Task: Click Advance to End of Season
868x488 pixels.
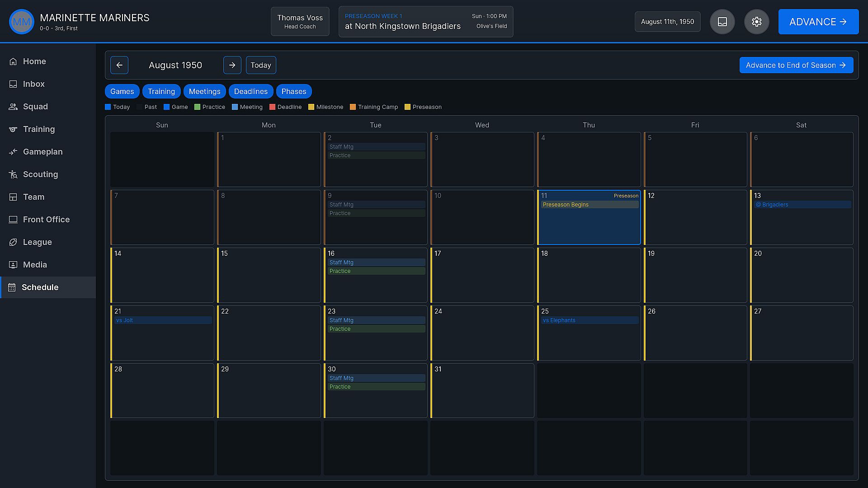Action: [797, 65]
